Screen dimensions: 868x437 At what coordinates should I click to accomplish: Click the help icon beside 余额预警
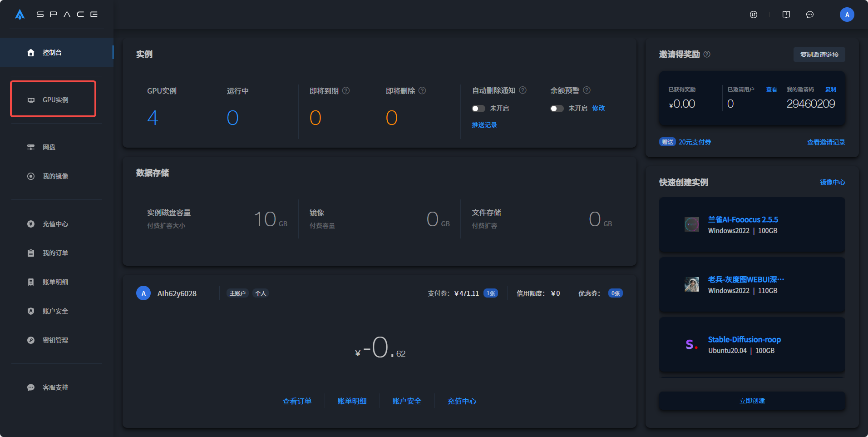click(x=587, y=90)
